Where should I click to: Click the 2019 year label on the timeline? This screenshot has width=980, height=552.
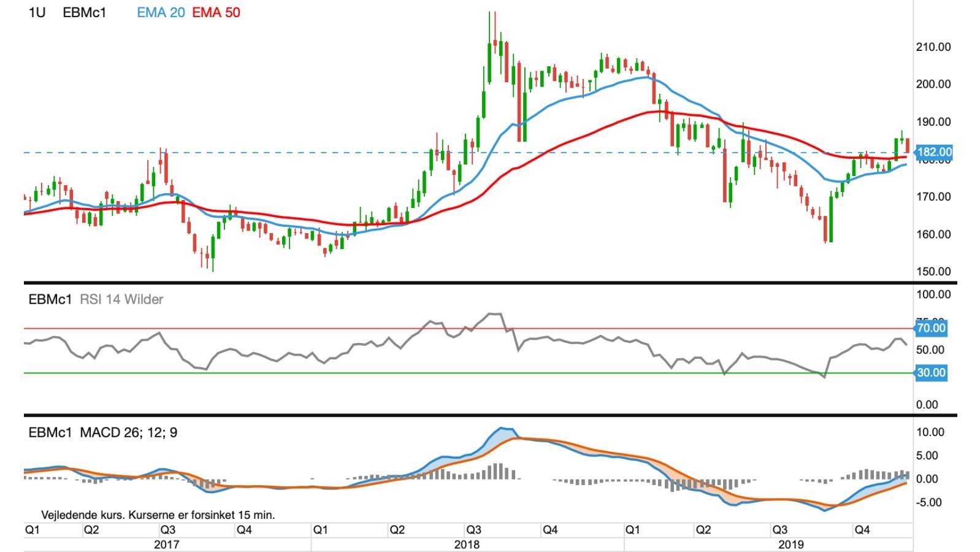tap(791, 544)
